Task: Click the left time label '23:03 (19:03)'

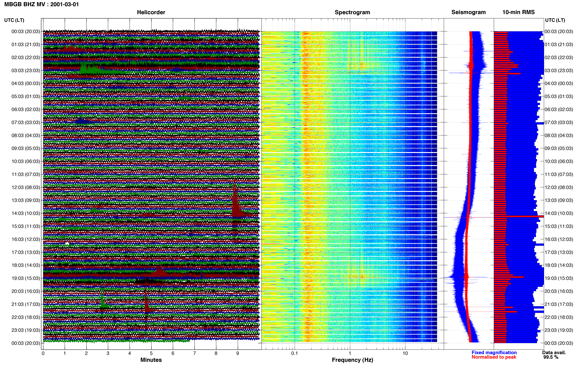Action: (x=26, y=330)
